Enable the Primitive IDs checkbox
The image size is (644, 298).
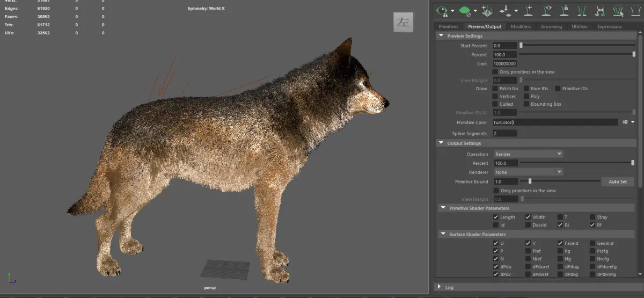(x=558, y=89)
